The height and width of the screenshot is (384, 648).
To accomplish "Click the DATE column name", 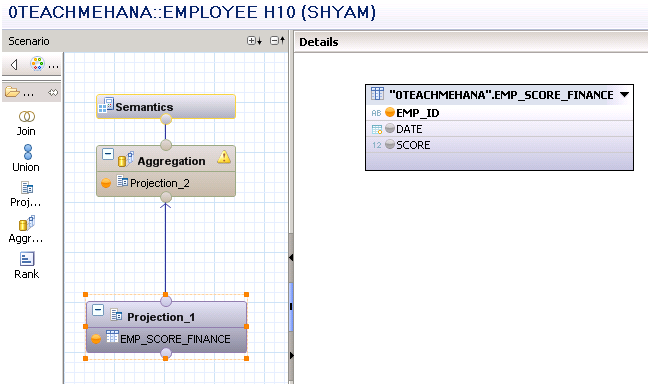I will [x=409, y=129].
